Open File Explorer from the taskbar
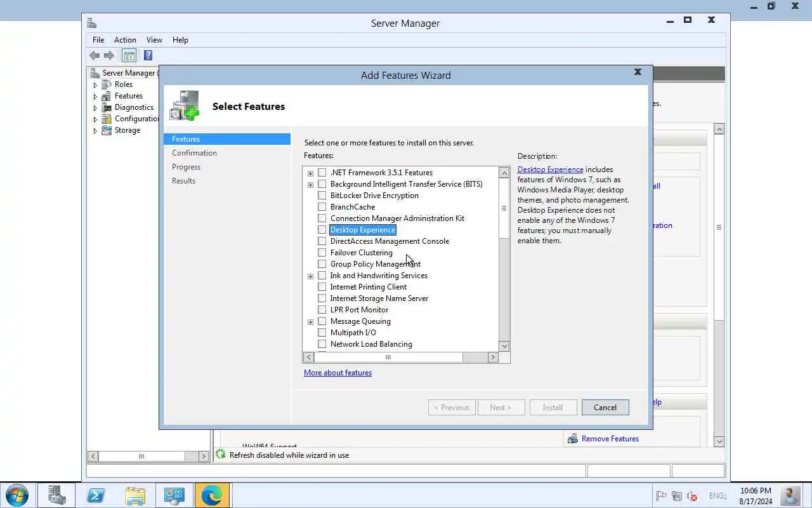The image size is (812, 508). point(135,495)
